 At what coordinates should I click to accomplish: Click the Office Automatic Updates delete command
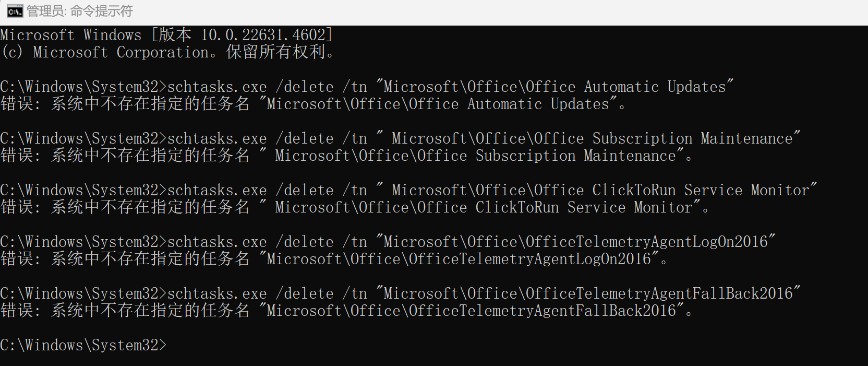point(367,87)
